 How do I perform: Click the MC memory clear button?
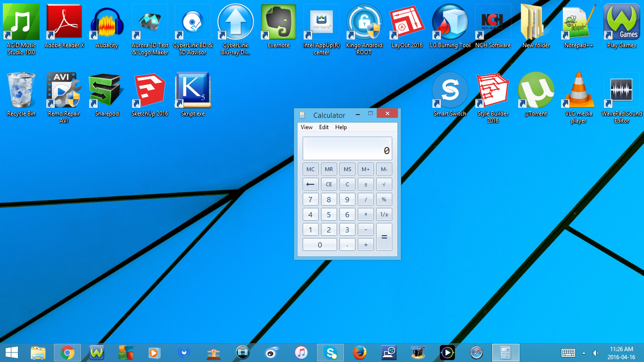(310, 169)
